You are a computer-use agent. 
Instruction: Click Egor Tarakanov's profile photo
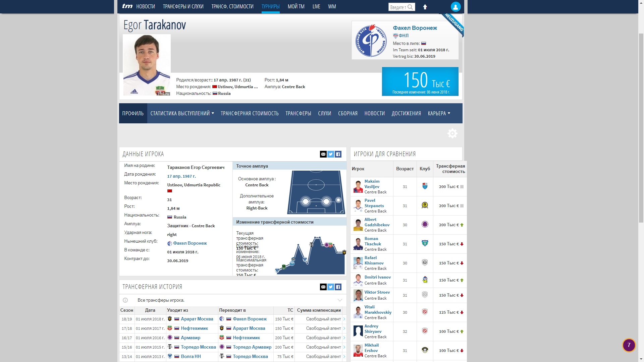(147, 65)
